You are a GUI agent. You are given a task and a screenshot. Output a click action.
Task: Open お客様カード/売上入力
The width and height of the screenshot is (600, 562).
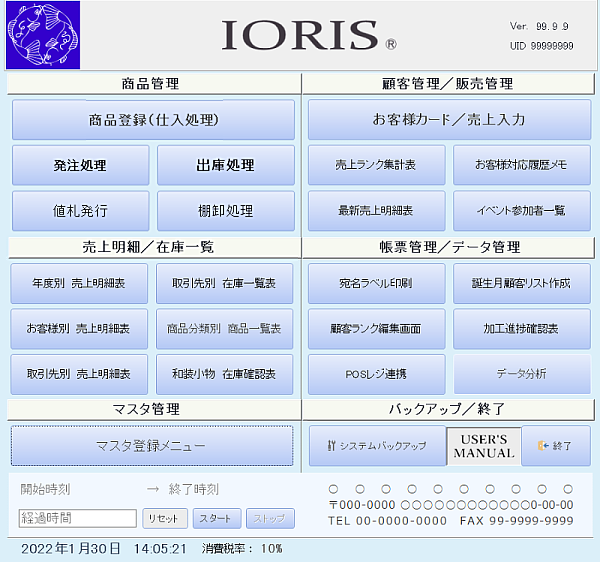[x=449, y=120]
